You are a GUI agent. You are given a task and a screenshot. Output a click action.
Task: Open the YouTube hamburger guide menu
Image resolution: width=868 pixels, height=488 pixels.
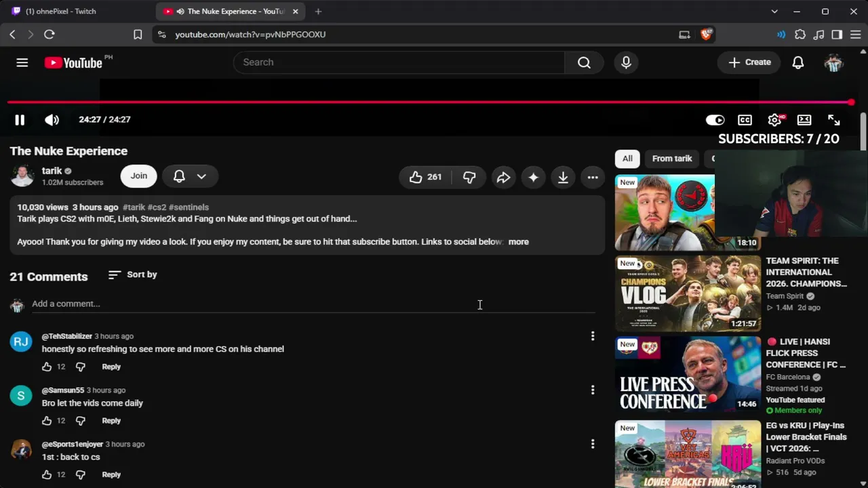tap(22, 62)
